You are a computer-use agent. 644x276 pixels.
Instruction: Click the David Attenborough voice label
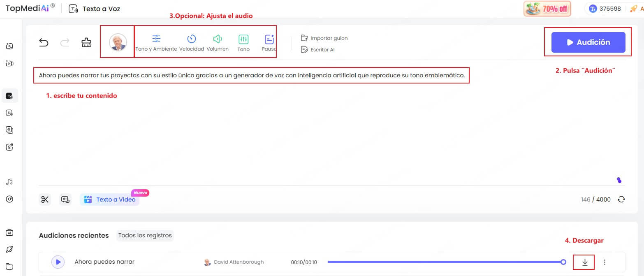tap(234, 262)
